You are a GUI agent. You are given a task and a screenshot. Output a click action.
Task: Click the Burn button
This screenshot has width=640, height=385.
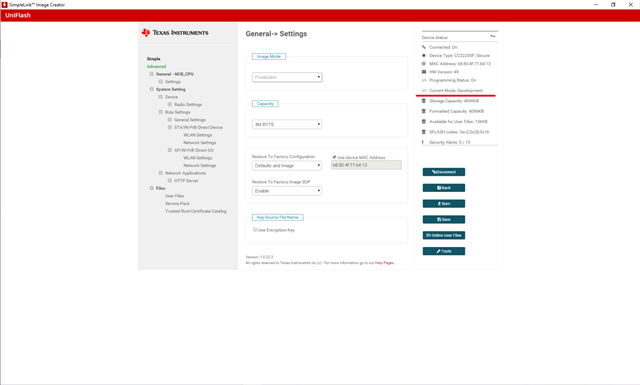pyautogui.click(x=444, y=204)
